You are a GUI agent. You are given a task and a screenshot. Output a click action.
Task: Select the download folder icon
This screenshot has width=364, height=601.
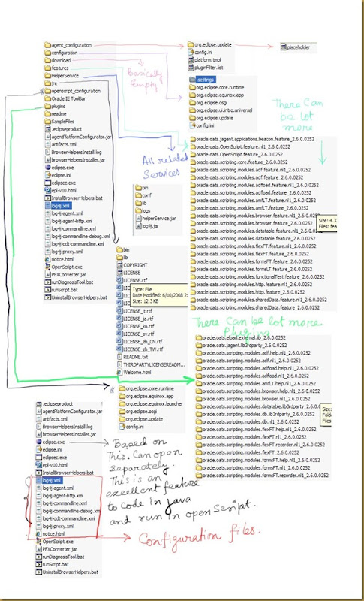pos(47,60)
